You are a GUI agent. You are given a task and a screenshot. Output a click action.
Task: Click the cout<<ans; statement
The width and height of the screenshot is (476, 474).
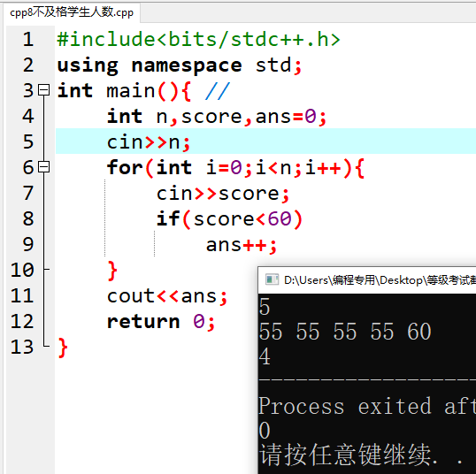coord(167,296)
